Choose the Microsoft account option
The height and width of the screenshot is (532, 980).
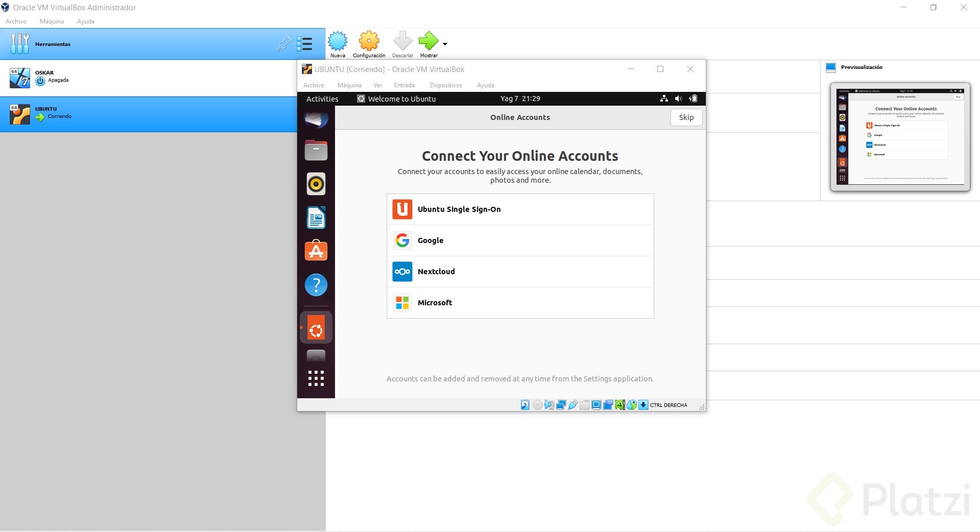point(520,303)
